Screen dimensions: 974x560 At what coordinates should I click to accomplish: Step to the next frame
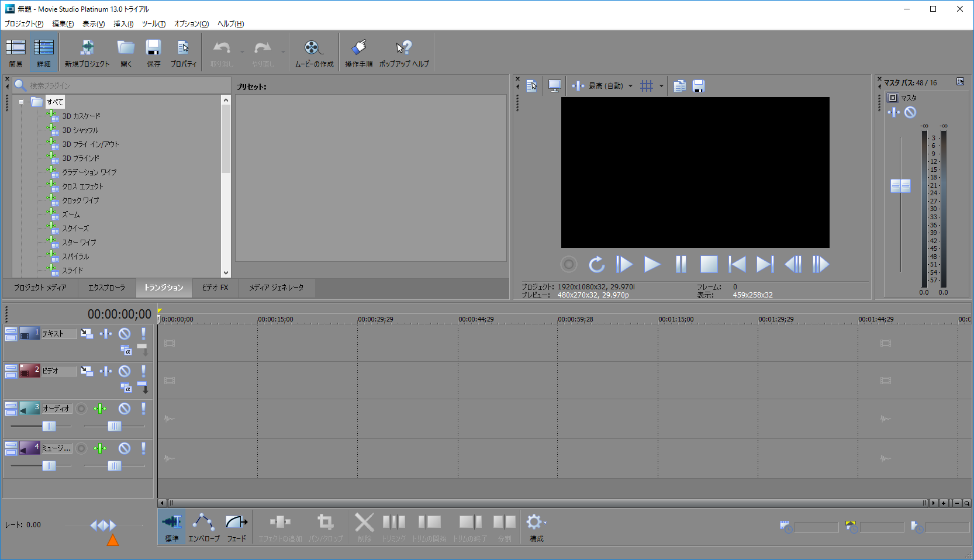pyautogui.click(x=821, y=264)
